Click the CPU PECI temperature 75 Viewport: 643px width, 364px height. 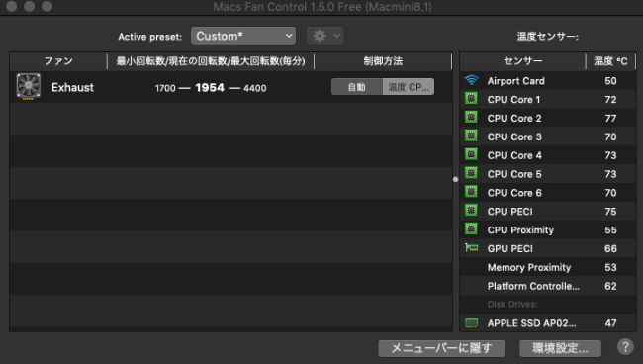pos(610,212)
